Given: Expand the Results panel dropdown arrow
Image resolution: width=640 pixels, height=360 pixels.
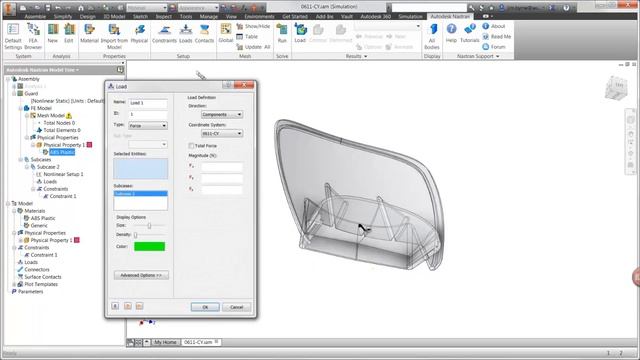Looking at the screenshot, I should (365, 56).
